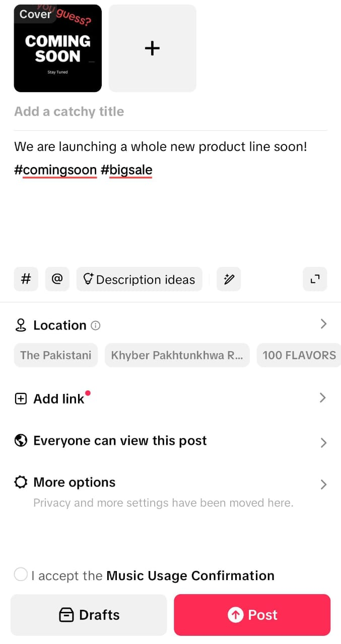Choose the '100 FLAVORS' location chip

click(x=299, y=355)
